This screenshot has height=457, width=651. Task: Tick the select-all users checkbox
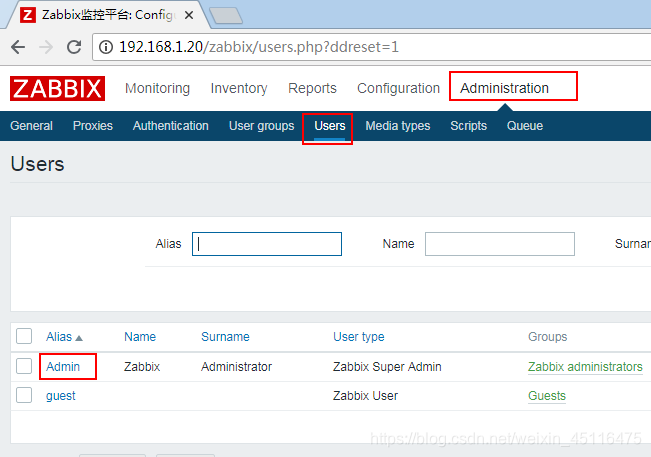(24, 336)
